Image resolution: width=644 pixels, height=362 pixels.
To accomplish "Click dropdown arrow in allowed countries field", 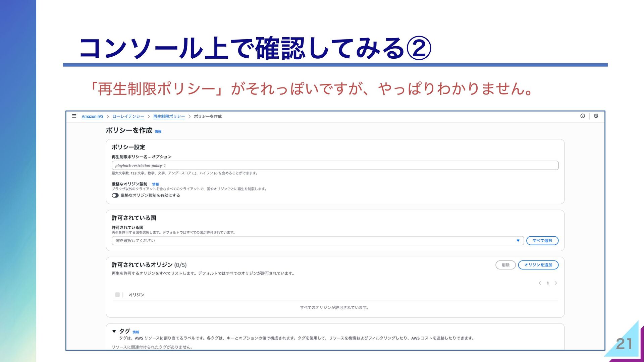I will tap(518, 241).
